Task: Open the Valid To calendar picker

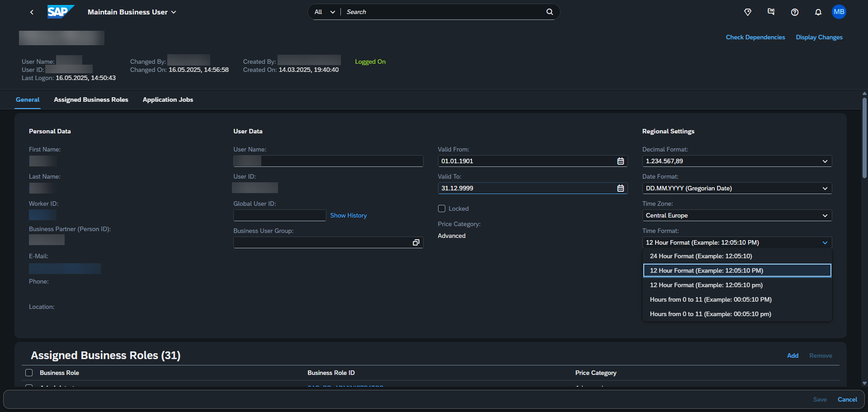Action: 621,188
